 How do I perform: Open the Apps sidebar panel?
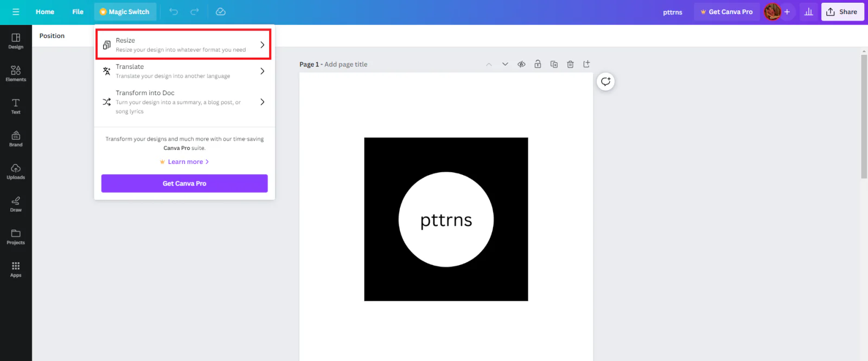(x=16, y=269)
